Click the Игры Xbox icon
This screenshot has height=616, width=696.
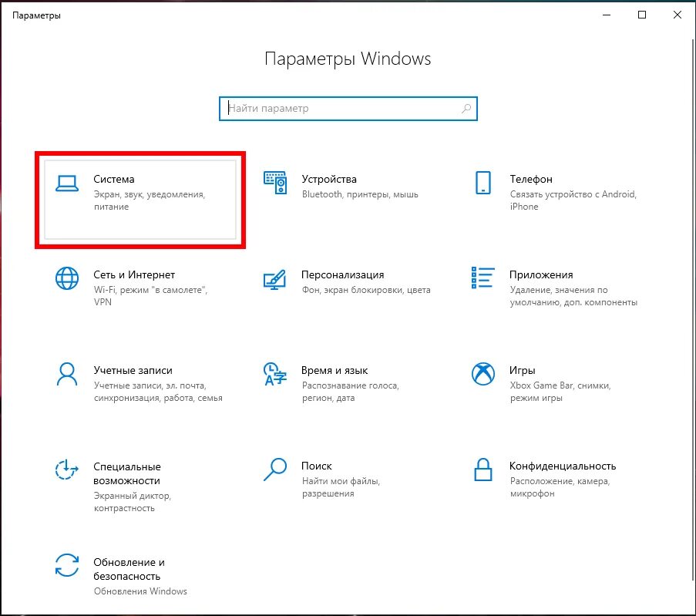pyautogui.click(x=483, y=374)
